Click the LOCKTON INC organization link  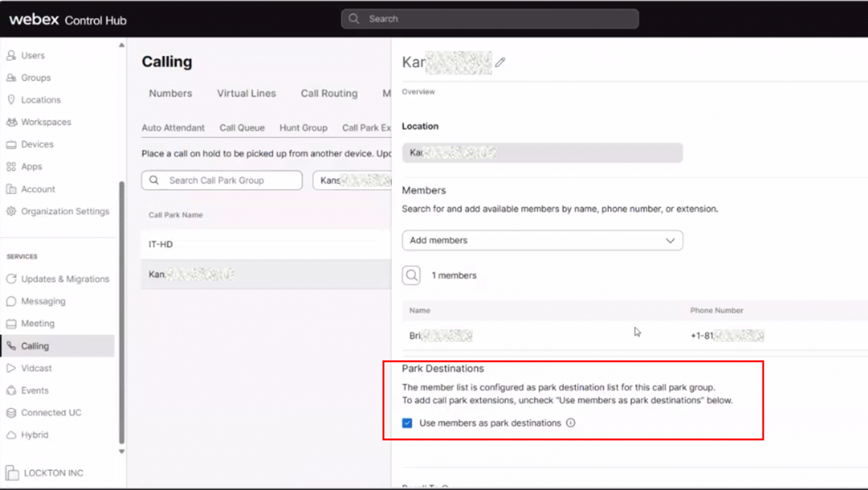[x=53, y=473]
